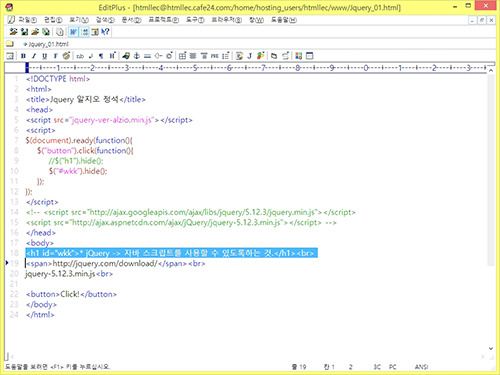Click the context help arrow-question icon
500x375 pixels.
point(105,32)
